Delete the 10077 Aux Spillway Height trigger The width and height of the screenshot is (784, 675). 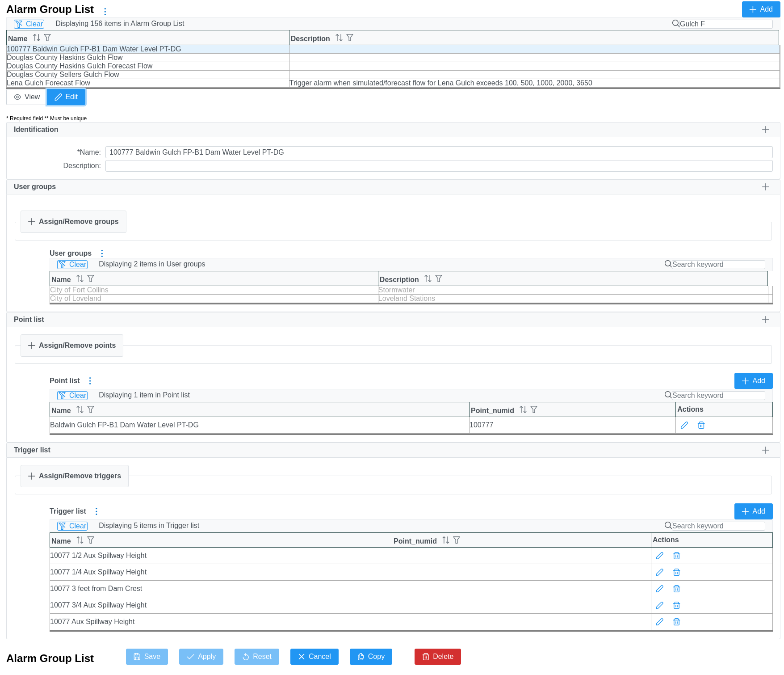(676, 622)
